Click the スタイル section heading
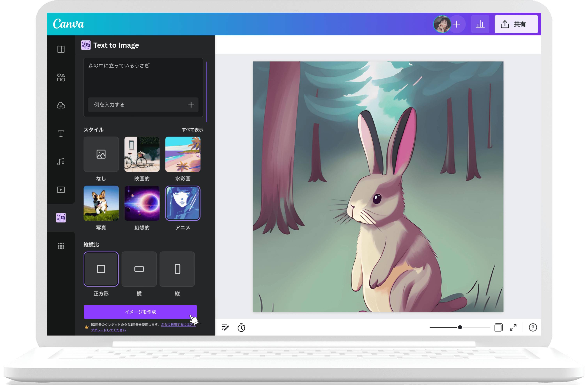588x385 pixels. (x=94, y=130)
